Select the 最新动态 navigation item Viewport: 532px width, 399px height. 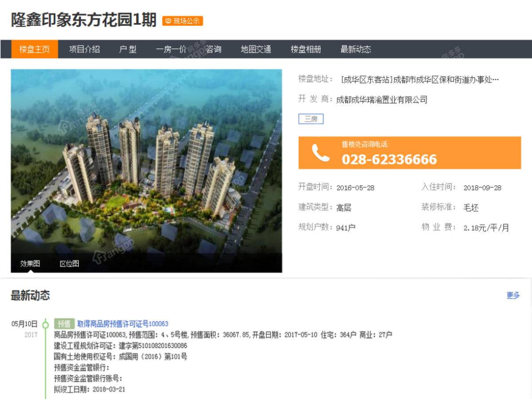point(356,49)
